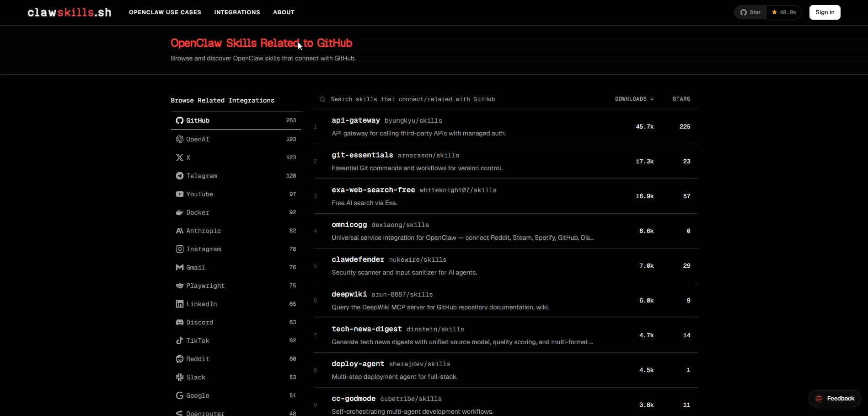
Task: Click Browse Related Integrations heading
Action: tap(223, 101)
